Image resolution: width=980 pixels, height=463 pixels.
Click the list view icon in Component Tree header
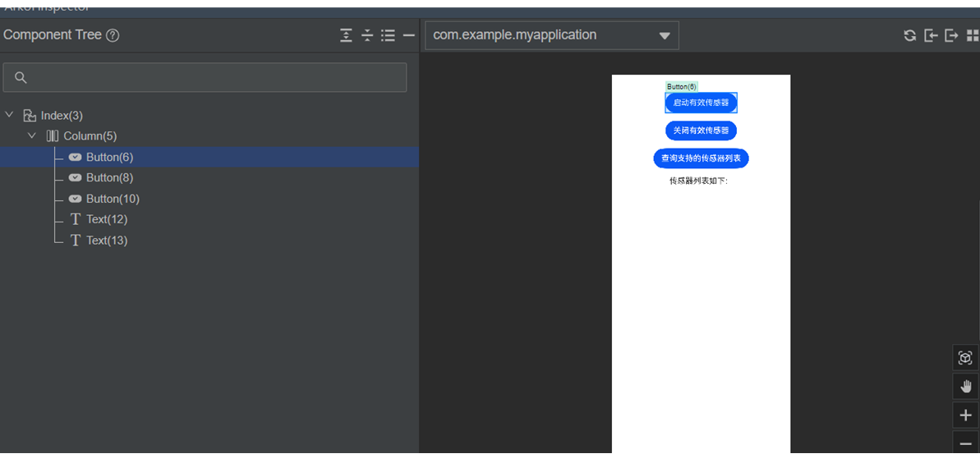388,35
